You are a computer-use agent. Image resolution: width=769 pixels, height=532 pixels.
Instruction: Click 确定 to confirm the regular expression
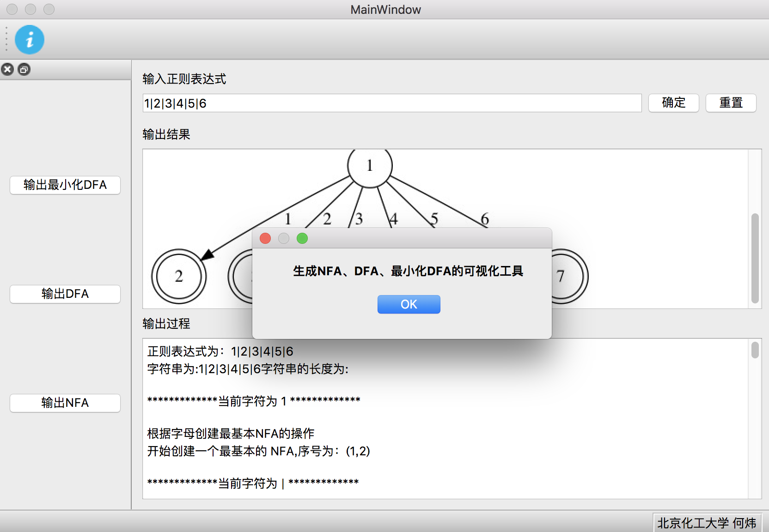673,103
